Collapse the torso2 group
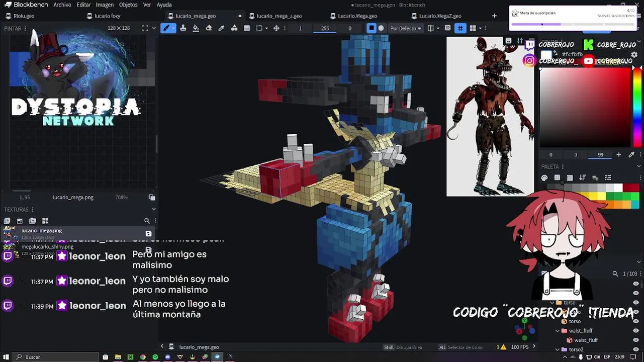The height and width of the screenshot is (362, 644). 557,349
